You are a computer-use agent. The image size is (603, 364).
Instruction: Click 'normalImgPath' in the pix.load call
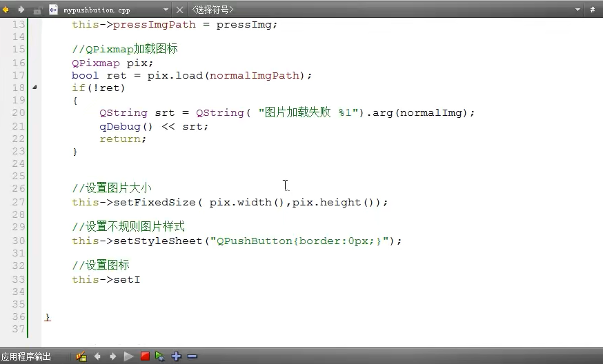point(254,75)
